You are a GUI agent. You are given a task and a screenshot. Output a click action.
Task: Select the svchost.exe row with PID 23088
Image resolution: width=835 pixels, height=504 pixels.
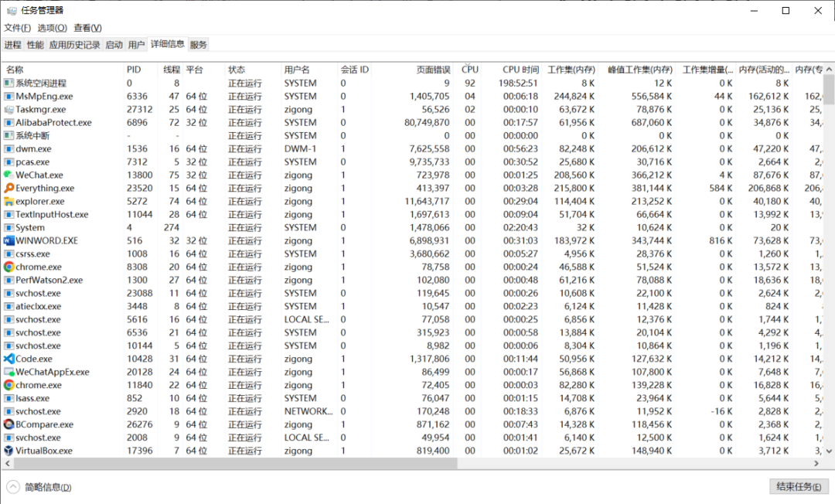413,293
